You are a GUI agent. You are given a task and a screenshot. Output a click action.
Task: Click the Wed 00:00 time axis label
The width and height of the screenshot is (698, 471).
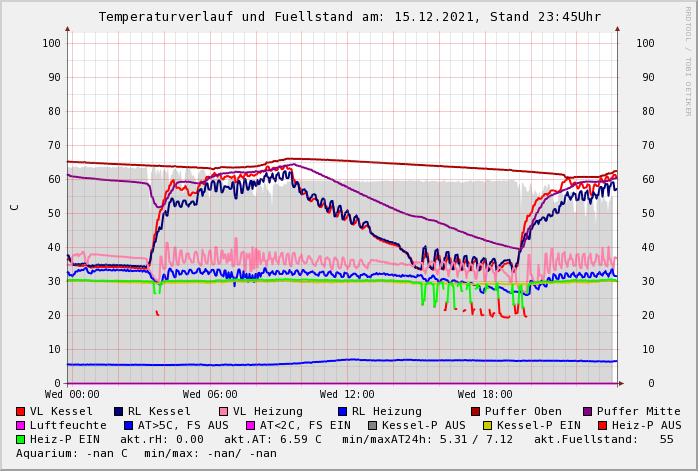(72, 395)
